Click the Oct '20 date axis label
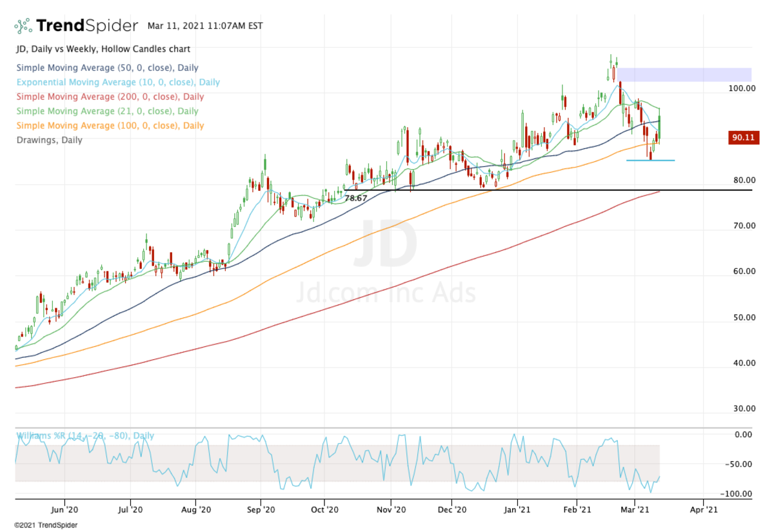Screen dimensions: 774x532 [325, 509]
